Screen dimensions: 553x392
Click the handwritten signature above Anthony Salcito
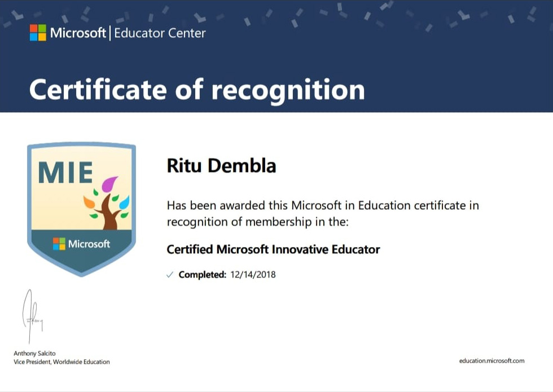coord(32,316)
